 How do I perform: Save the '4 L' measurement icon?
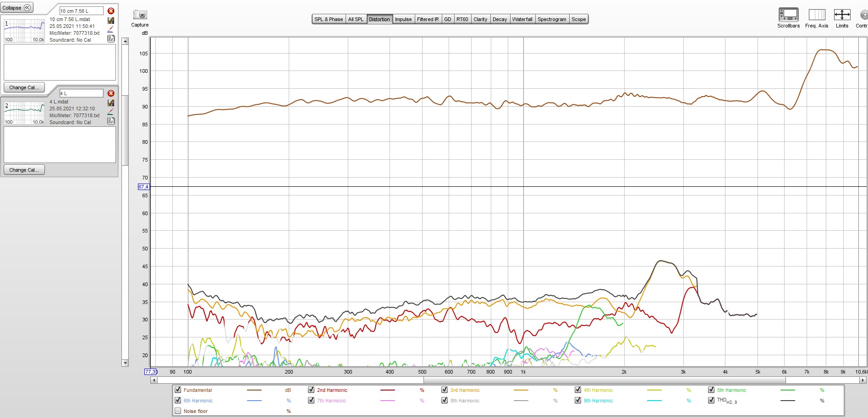click(111, 103)
